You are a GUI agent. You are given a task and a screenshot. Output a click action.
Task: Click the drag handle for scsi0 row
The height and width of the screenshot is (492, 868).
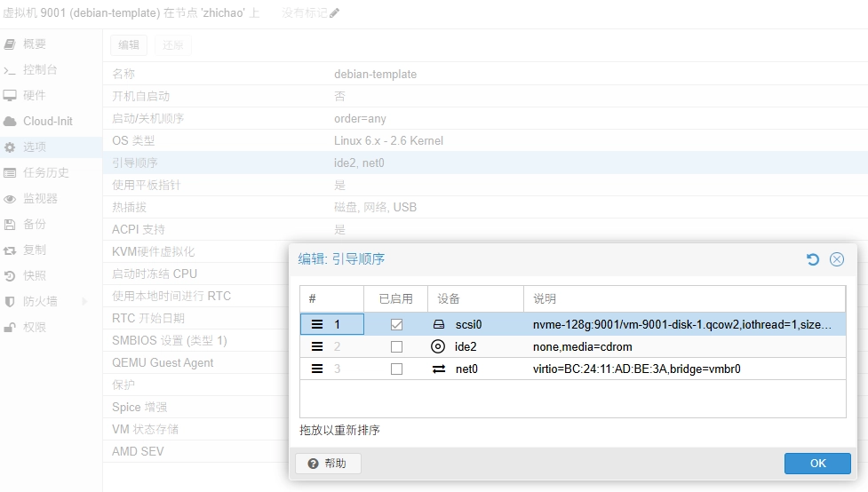(x=317, y=324)
